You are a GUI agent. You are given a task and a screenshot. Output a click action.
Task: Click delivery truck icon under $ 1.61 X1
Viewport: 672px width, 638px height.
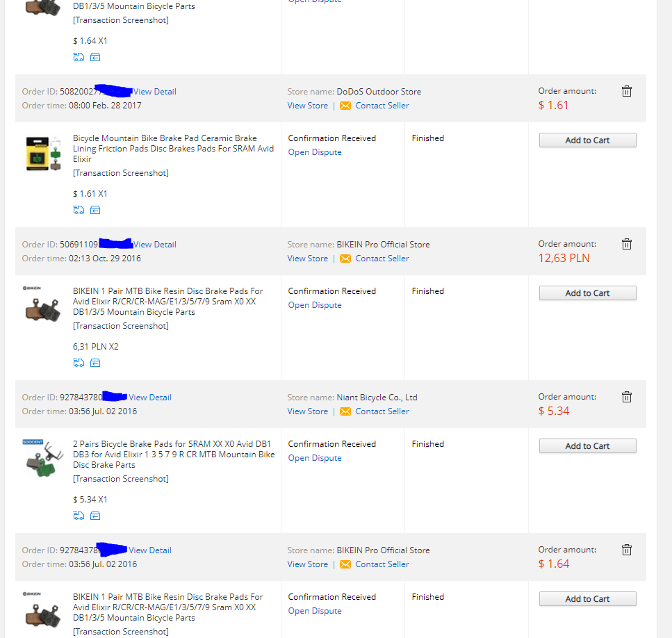pos(79,210)
